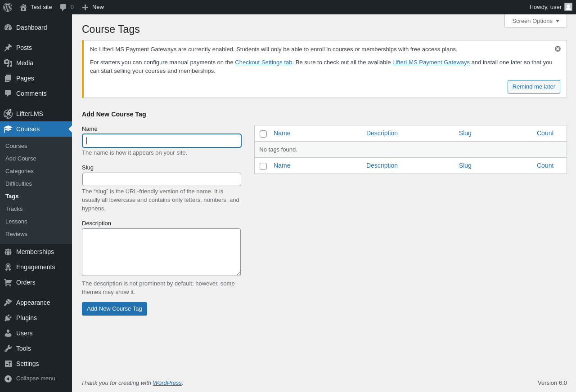This screenshot has width=576, height=392.
Task: Click into the Slug input field
Action: [162, 179]
